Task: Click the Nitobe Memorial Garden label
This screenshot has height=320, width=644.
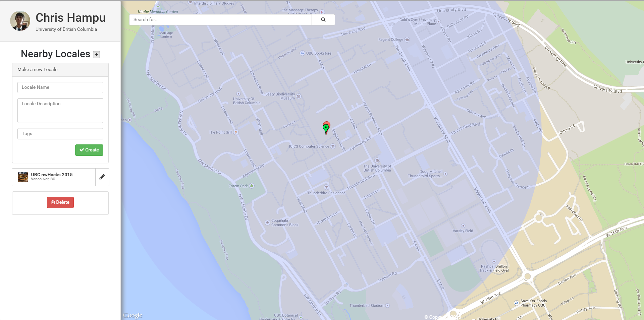Action: point(158,12)
